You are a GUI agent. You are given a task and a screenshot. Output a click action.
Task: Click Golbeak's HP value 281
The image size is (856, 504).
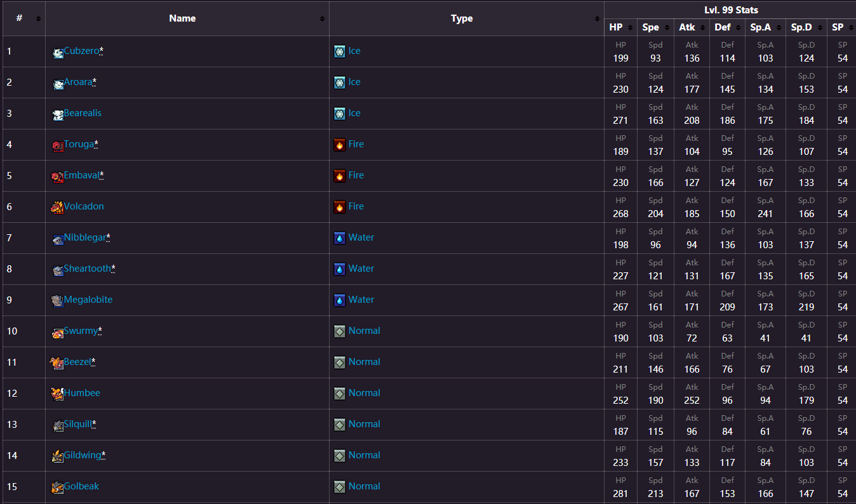(621, 494)
